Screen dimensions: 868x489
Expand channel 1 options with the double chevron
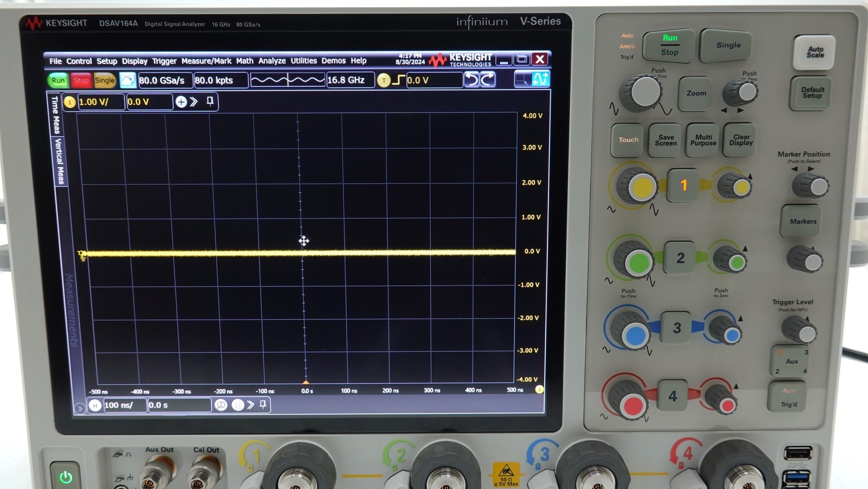[194, 102]
